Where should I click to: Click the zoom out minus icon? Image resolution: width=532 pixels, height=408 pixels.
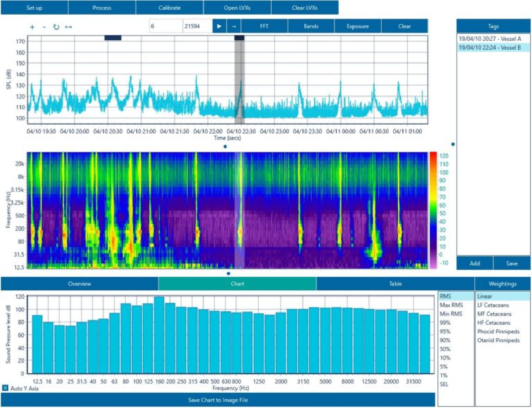pos(44,27)
